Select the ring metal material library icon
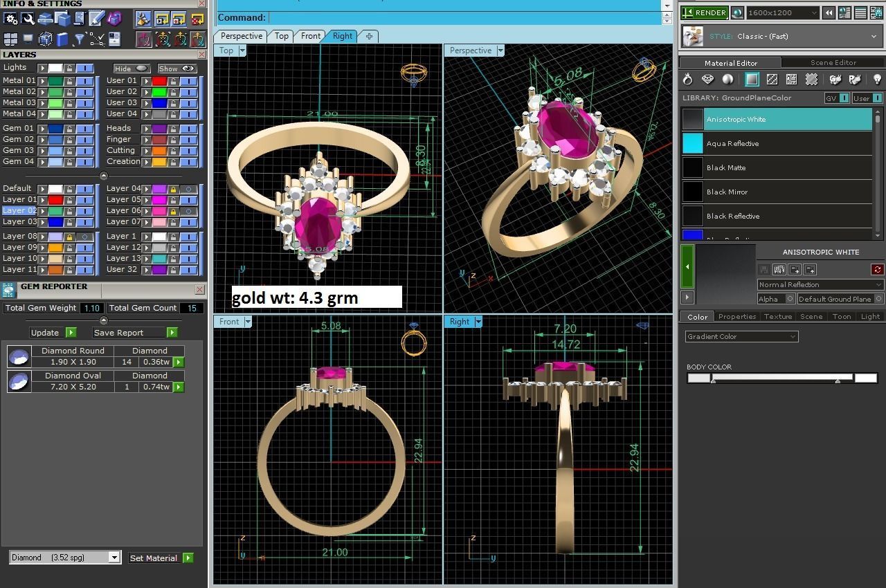 tap(687, 80)
